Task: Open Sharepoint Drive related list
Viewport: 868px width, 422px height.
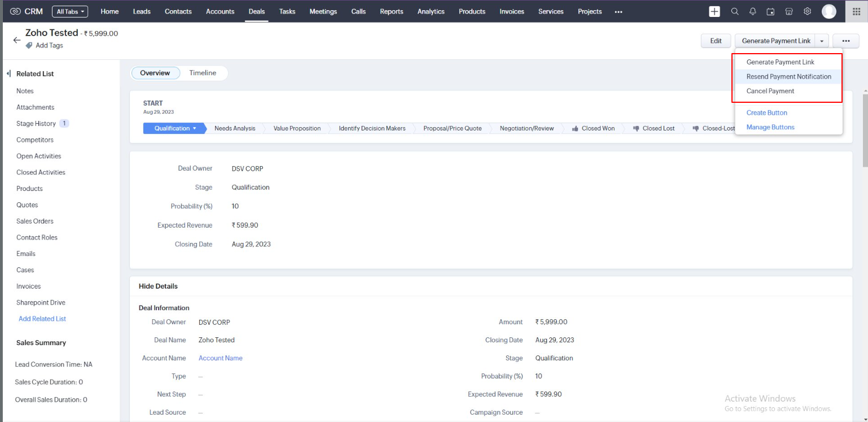Action: point(41,303)
